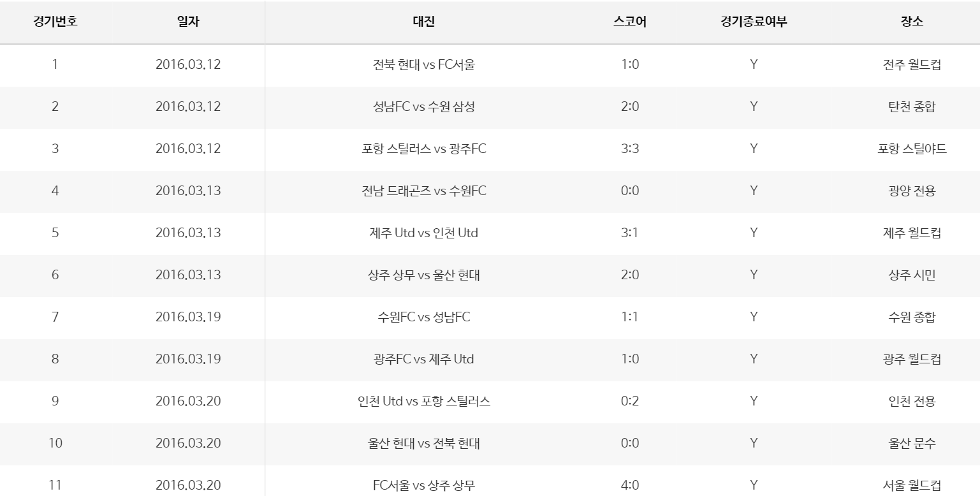Click the 일자 column header

tap(188, 21)
